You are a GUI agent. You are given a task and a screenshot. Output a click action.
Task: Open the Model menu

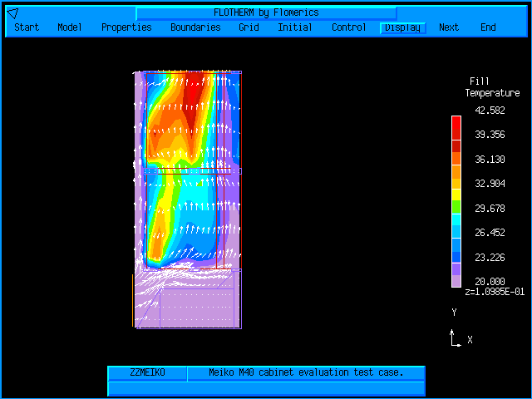[70, 27]
